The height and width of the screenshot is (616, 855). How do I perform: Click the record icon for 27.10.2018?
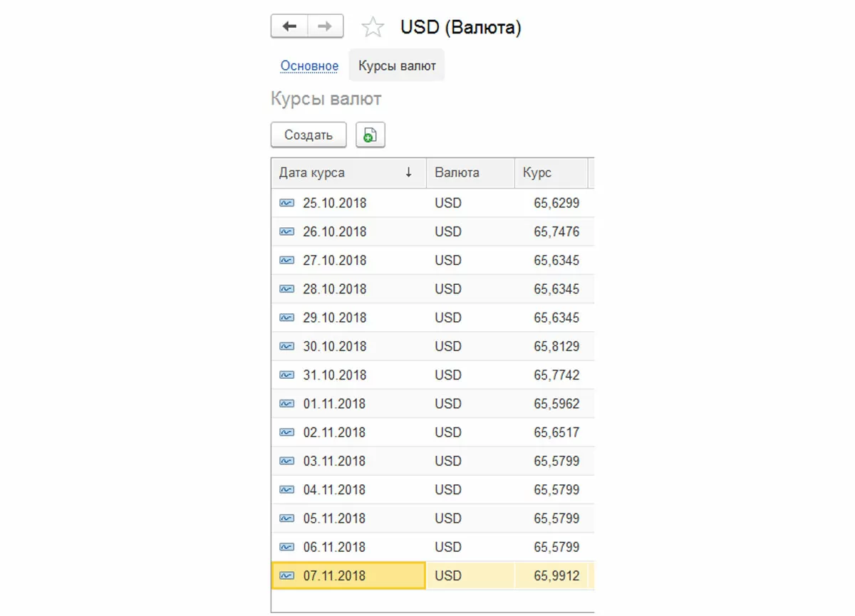click(286, 261)
